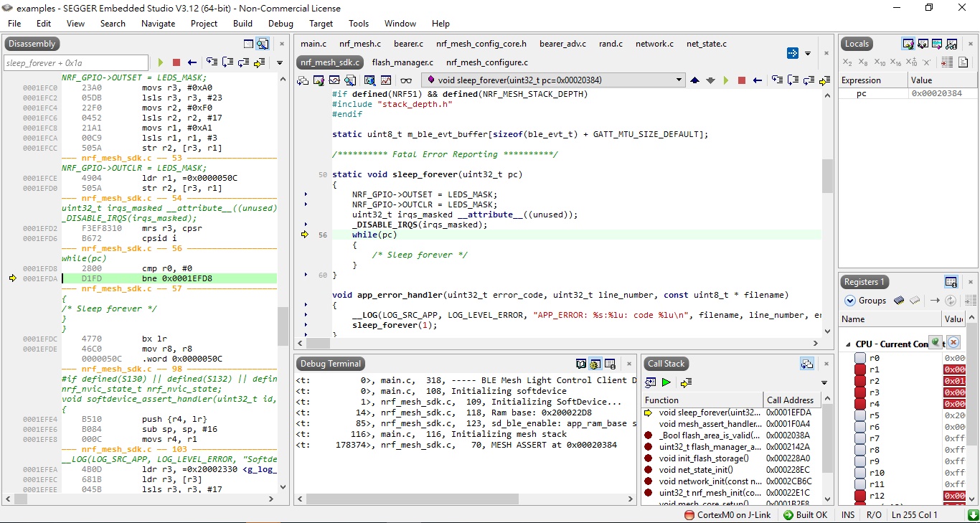Toggle register r9 checkbox
This screenshot has height=523, width=980.
click(860, 461)
